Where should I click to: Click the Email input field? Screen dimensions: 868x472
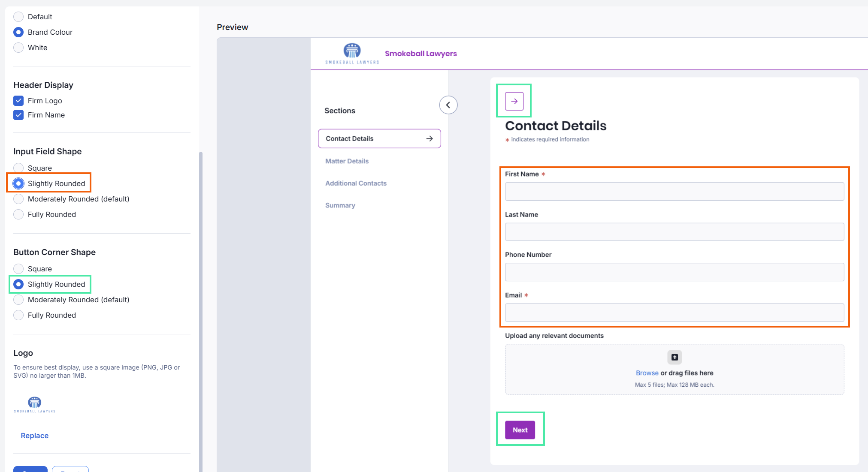(x=674, y=313)
